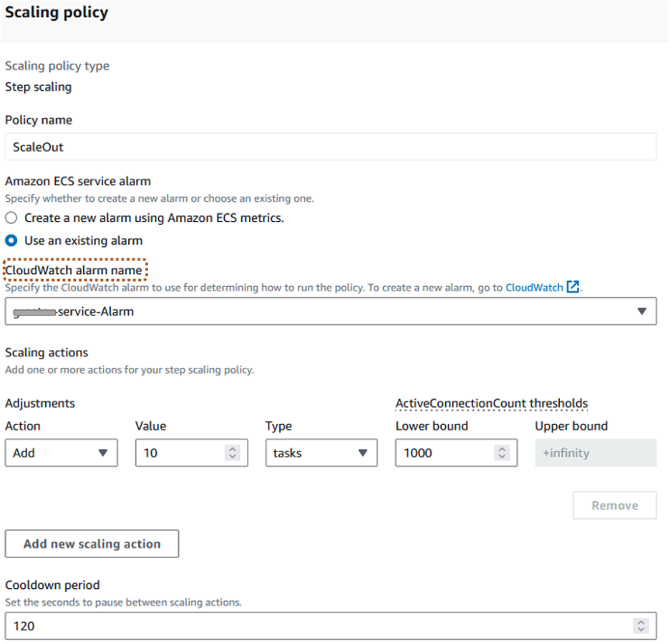Decrement Cooldown period with the down arrow
This screenshot has width=670, height=644.
641,630
